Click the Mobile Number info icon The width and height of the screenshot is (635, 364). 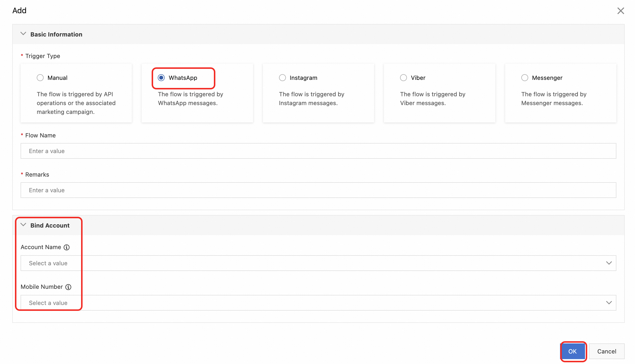coord(68,287)
